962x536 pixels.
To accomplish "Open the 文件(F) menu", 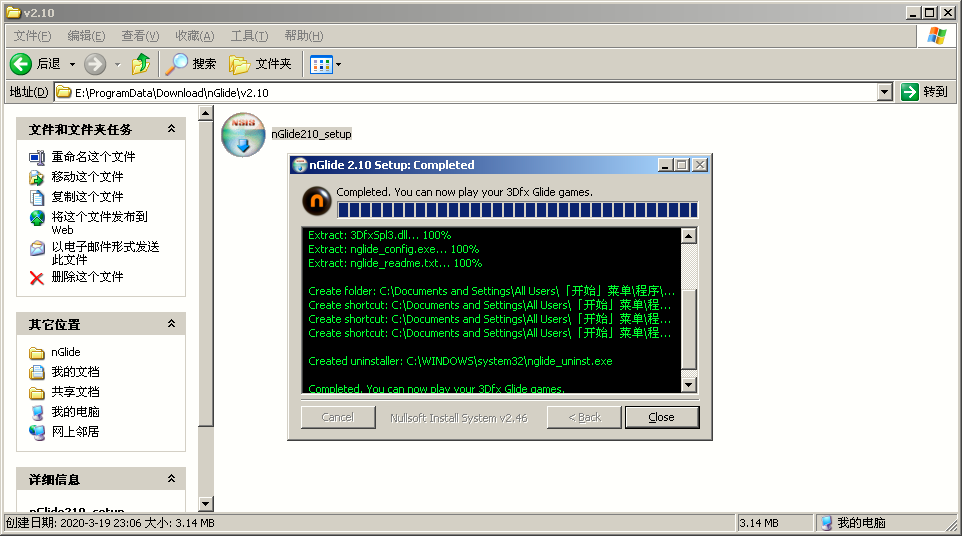I will coord(33,36).
